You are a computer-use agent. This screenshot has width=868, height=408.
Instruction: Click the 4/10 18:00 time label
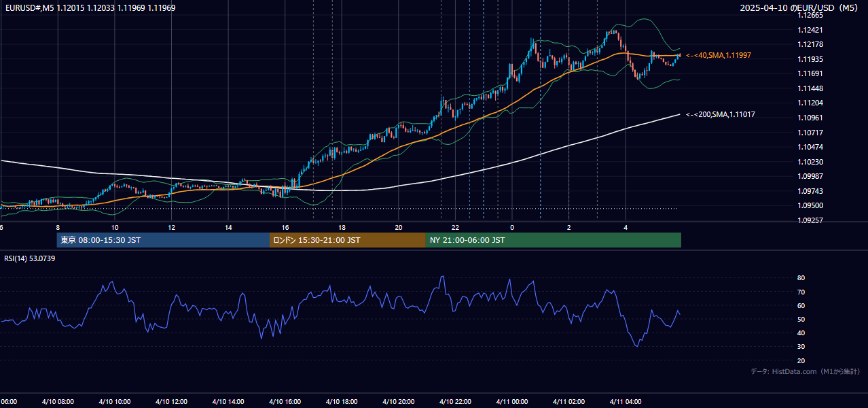[x=341, y=402]
